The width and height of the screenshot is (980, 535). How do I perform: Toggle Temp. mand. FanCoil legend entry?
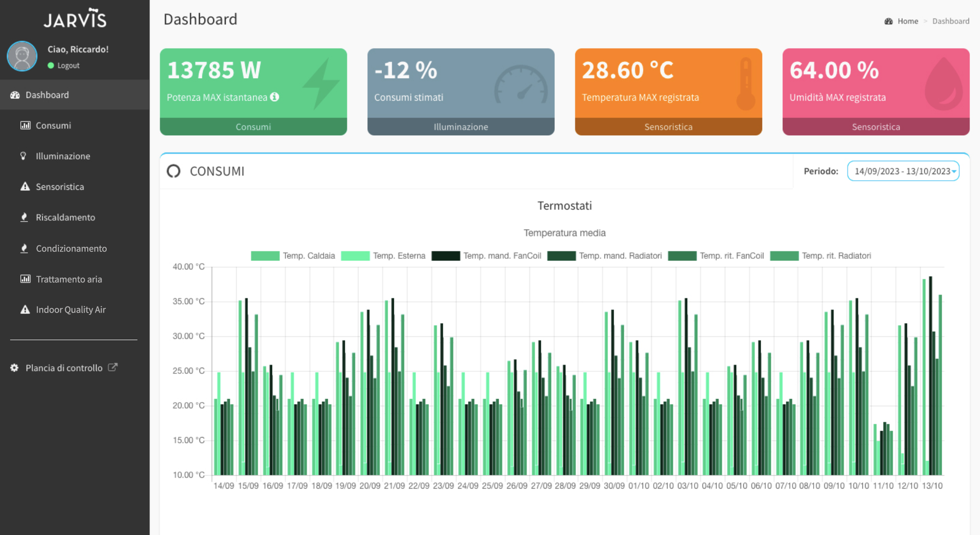click(486, 256)
